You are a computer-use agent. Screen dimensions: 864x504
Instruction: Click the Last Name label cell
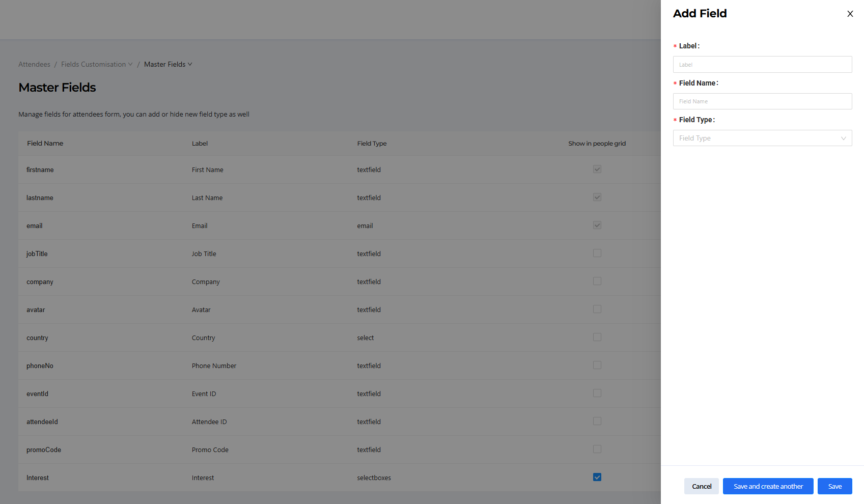tap(207, 198)
